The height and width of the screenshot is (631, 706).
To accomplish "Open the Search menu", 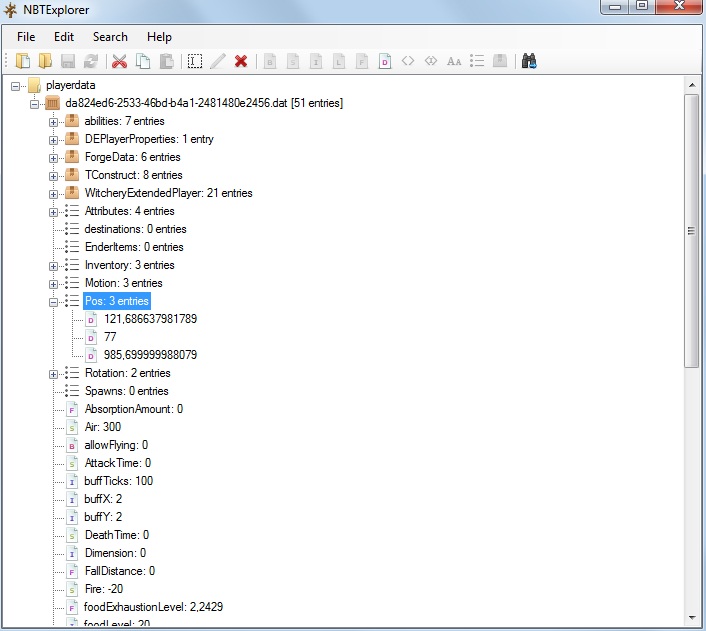I will [110, 37].
